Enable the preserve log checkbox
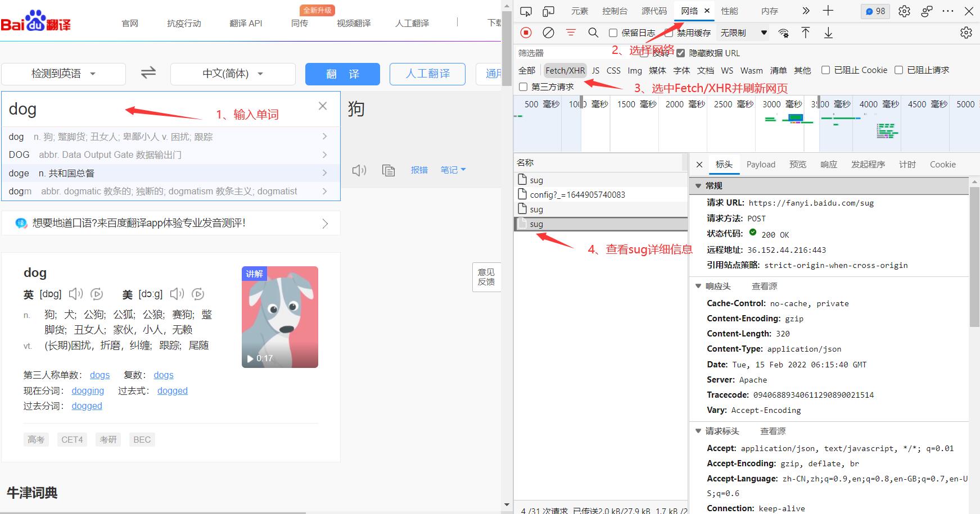Screen dimensions: 980x514 (613, 33)
